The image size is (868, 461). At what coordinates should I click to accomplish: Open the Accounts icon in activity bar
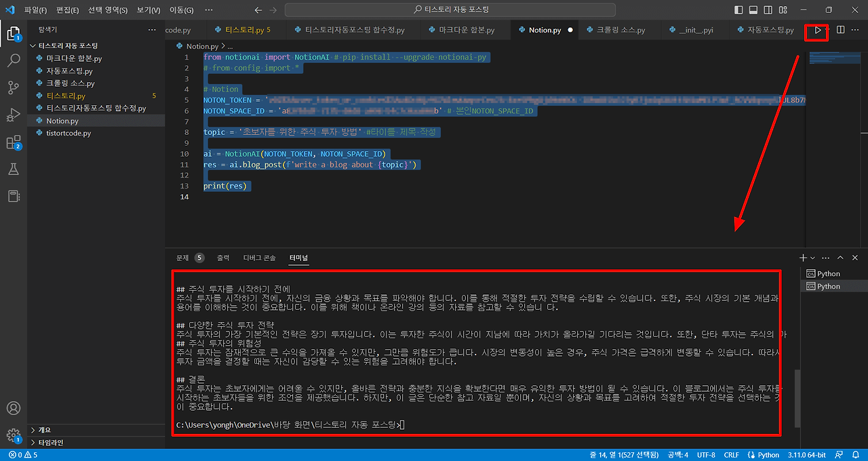tap(13, 408)
